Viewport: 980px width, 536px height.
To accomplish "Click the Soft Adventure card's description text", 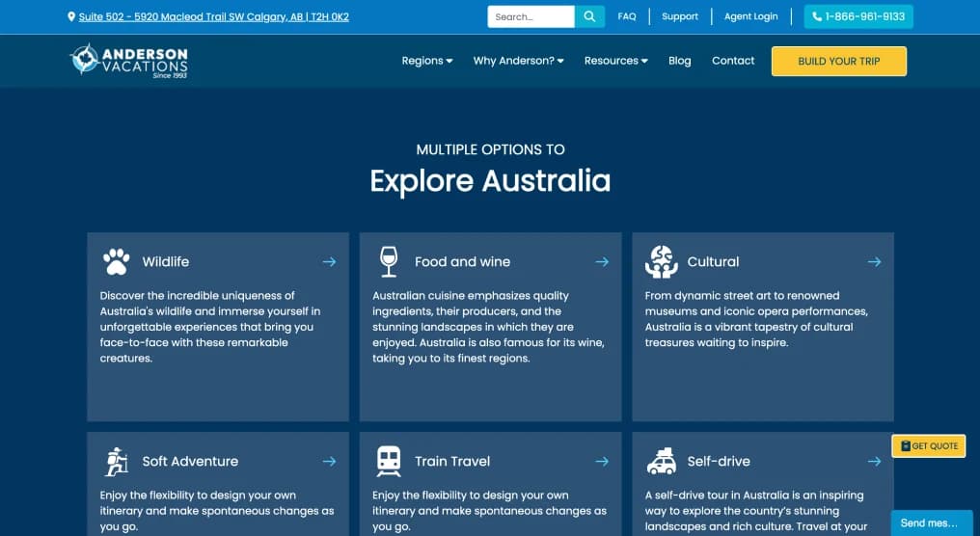I will (217, 511).
